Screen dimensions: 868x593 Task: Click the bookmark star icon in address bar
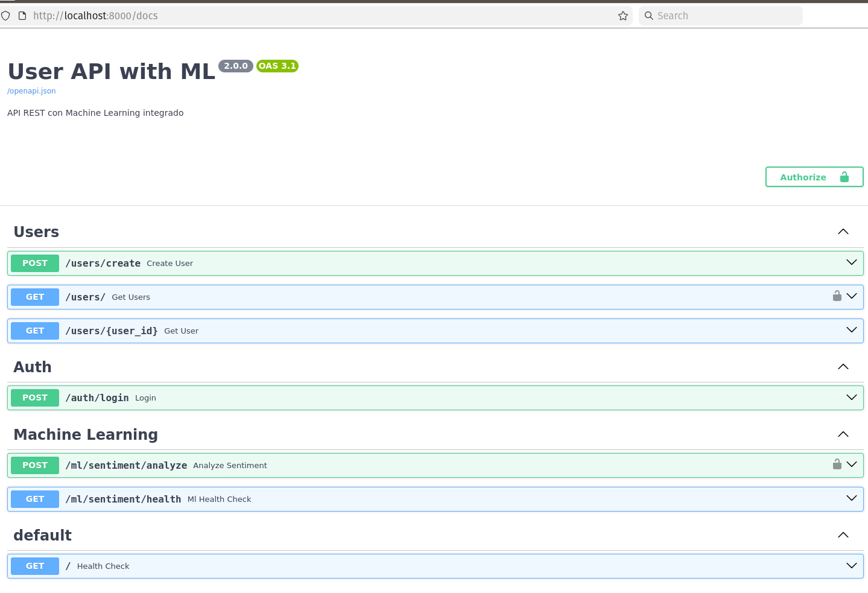point(623,16)
